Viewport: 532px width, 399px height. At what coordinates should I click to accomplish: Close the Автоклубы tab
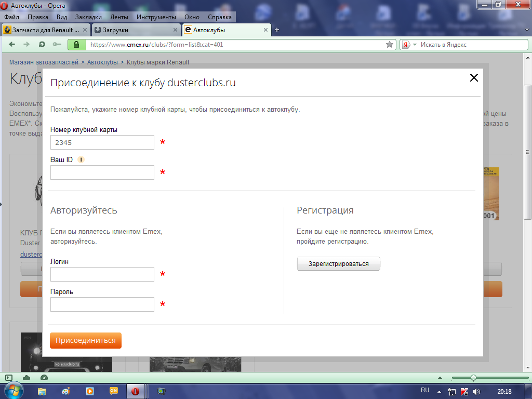click(265, 30)
